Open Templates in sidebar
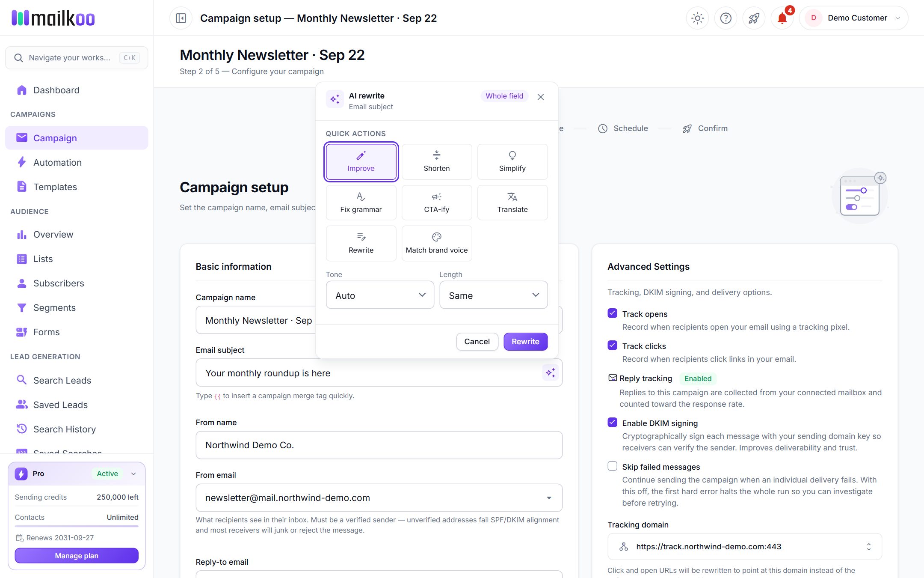The image size is (924, 578). (77, 187)
